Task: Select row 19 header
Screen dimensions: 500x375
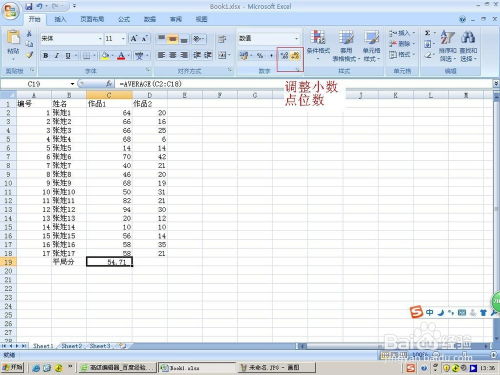Action: pyautogui.click(x=8, y=262)
